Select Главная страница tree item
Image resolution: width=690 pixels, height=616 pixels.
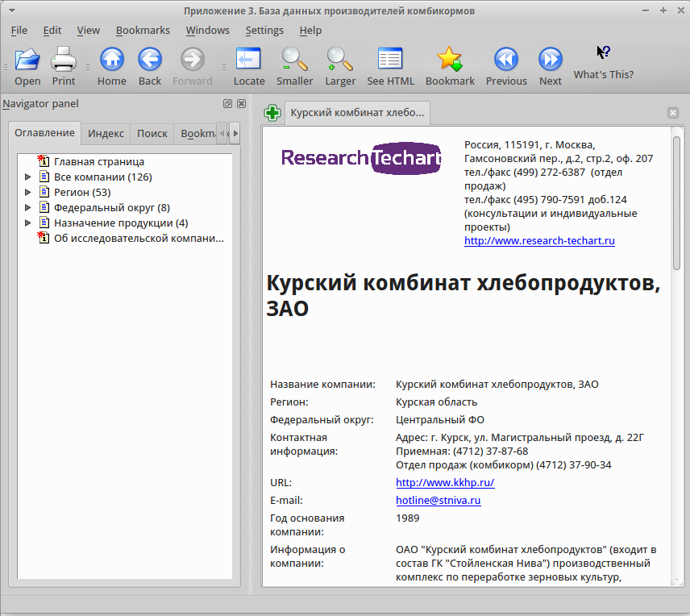98,161
